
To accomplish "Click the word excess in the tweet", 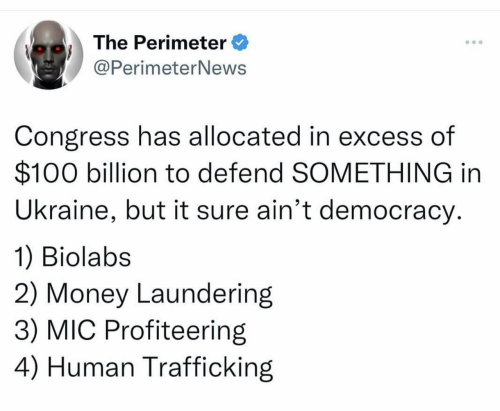I will tap(381, 137).
